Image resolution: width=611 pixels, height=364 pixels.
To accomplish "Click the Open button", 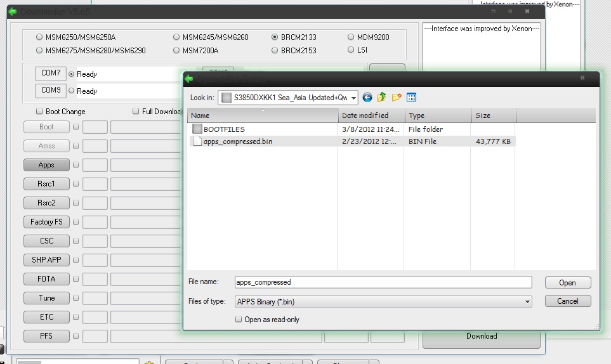I will point(567,283).
